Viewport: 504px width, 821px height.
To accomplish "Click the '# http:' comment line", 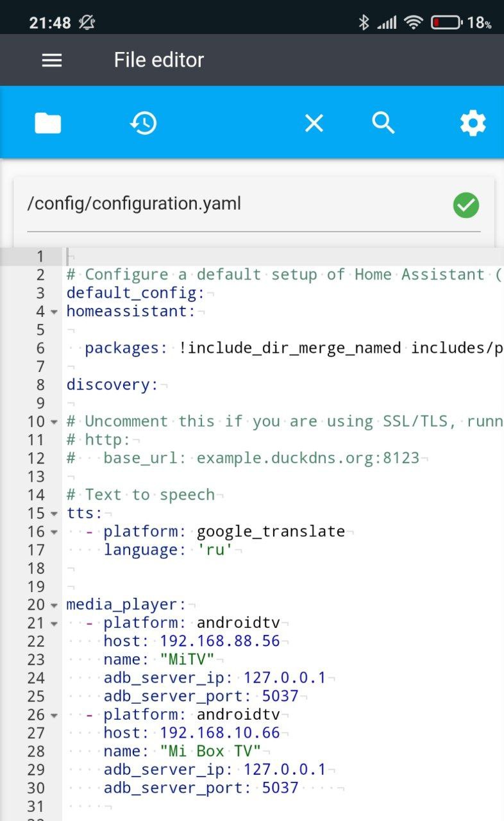I will (99, 440).
